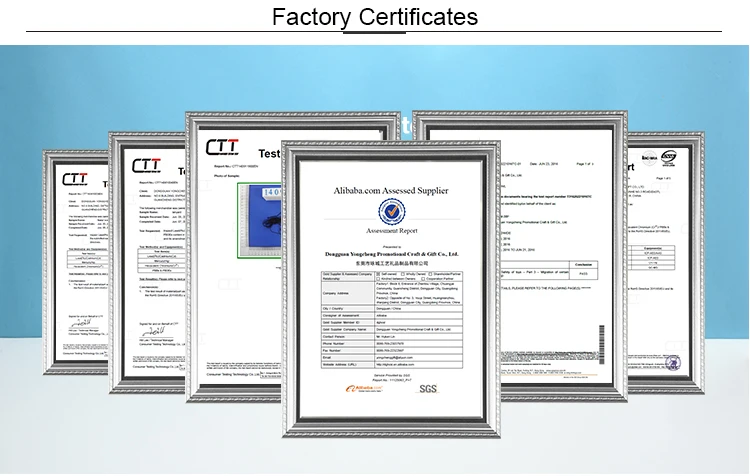Click the supplier details table in center certificate

pyautogui.click(x=392, y=320)
